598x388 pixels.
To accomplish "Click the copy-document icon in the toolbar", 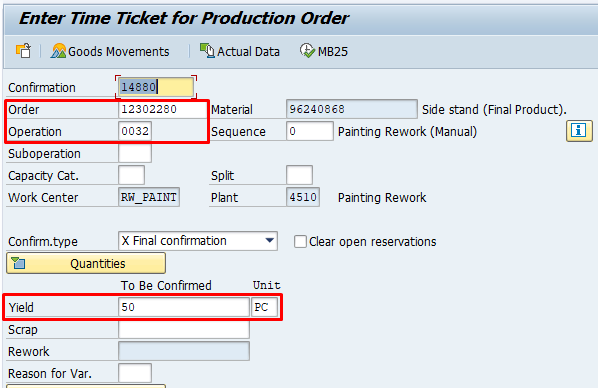I will (x=24, y=51).
